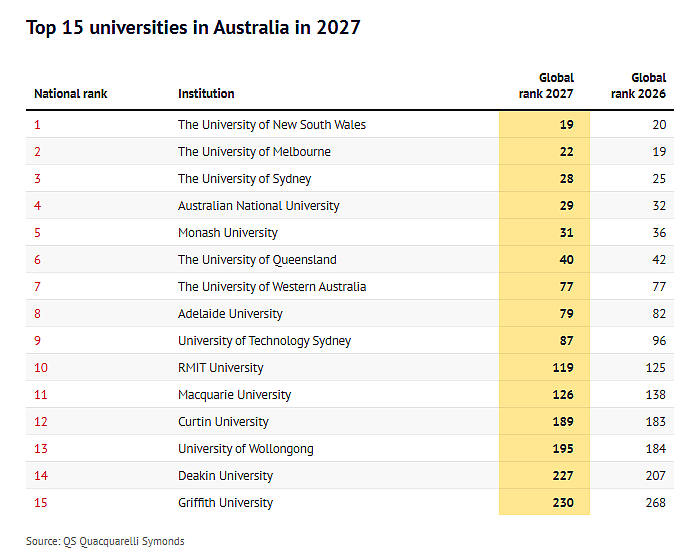Select 2026 rank '19' in Melbourne row

tap(659, 152)
